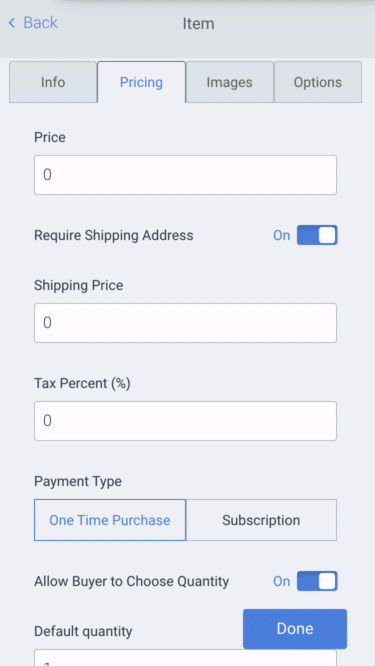Switch to the Images tab

[x=230, y=82]
